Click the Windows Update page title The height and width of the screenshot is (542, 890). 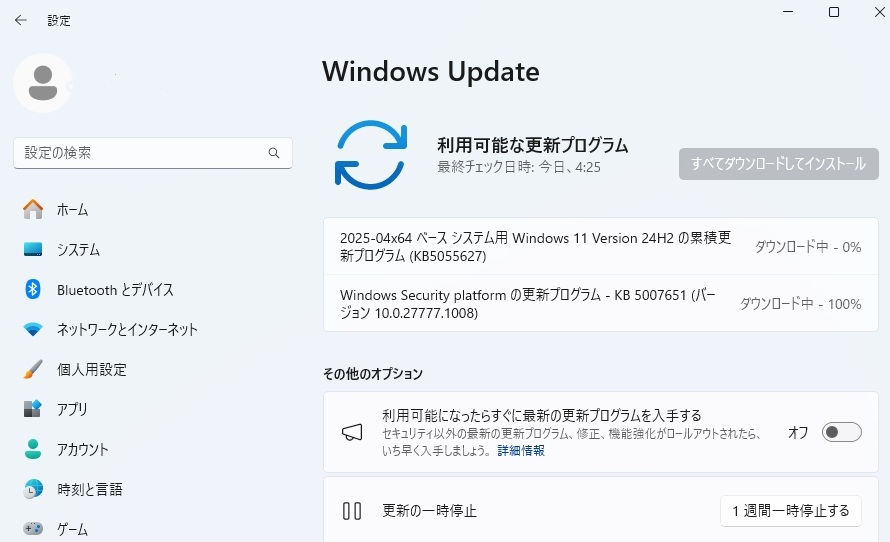[431, 72]
